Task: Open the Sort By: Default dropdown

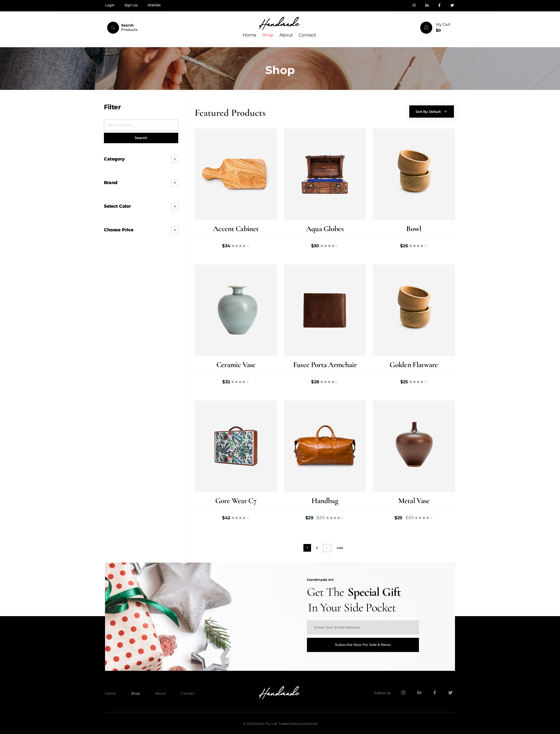Action: (x=431, y=112)
